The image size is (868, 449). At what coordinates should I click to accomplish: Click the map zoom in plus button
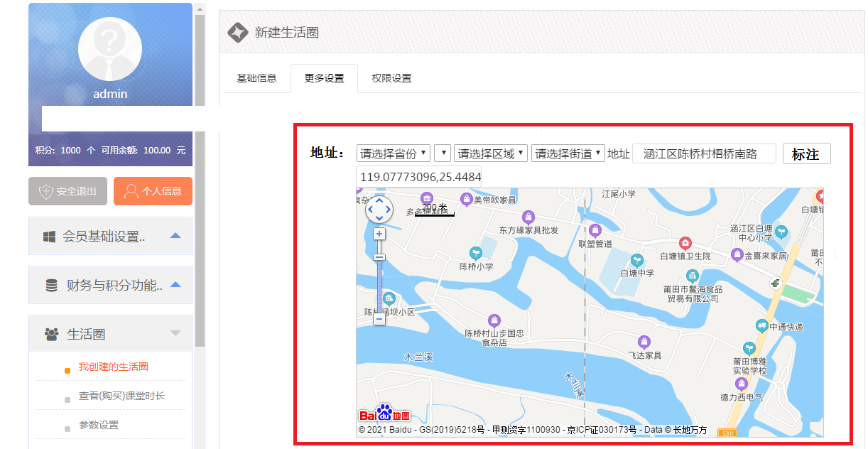click(x=379, y=234)
